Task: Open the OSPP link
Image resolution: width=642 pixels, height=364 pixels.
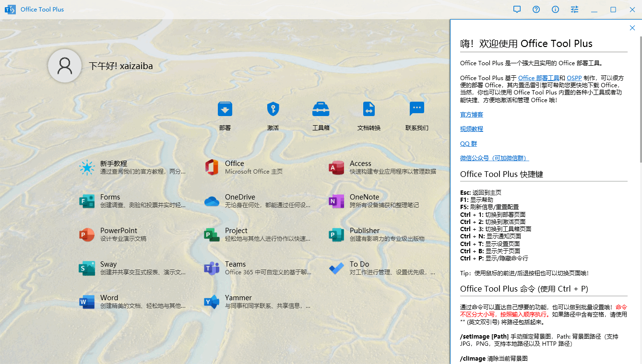Action: [x=574, y=78]
